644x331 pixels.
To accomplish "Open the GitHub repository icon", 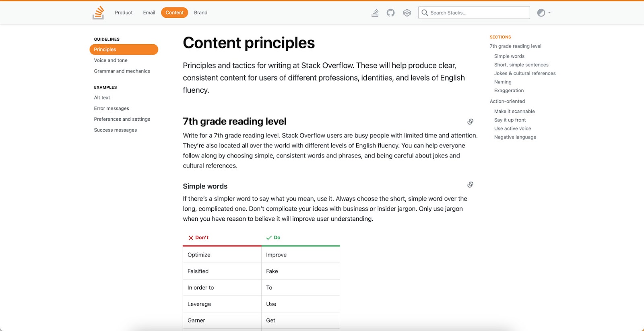I will [390, 13].
